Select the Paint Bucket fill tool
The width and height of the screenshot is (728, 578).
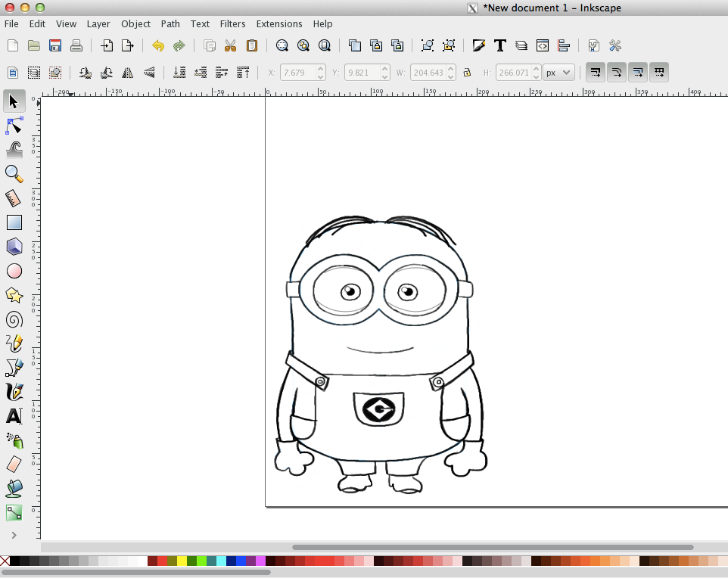[x=14, y=489]
